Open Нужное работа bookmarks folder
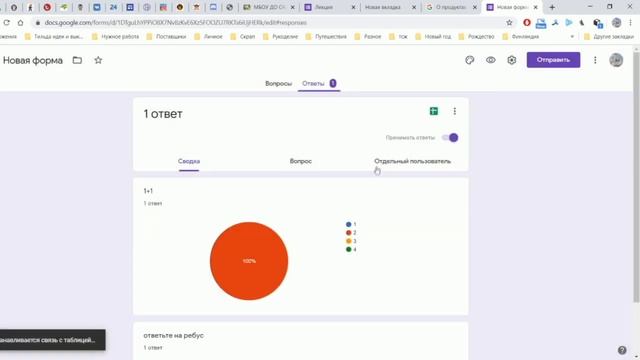The image size is (640, 360). pos(116,37)
